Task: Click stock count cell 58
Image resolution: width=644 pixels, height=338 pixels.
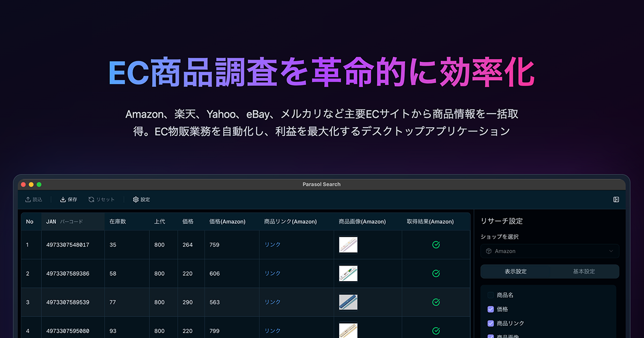Action: click(127, 274)
